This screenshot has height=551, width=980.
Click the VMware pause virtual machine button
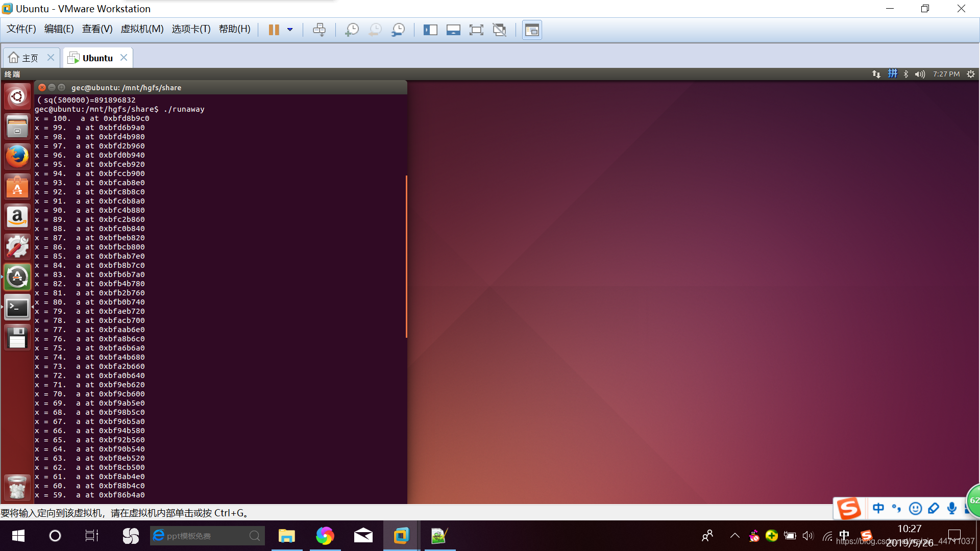coord(274,30)
